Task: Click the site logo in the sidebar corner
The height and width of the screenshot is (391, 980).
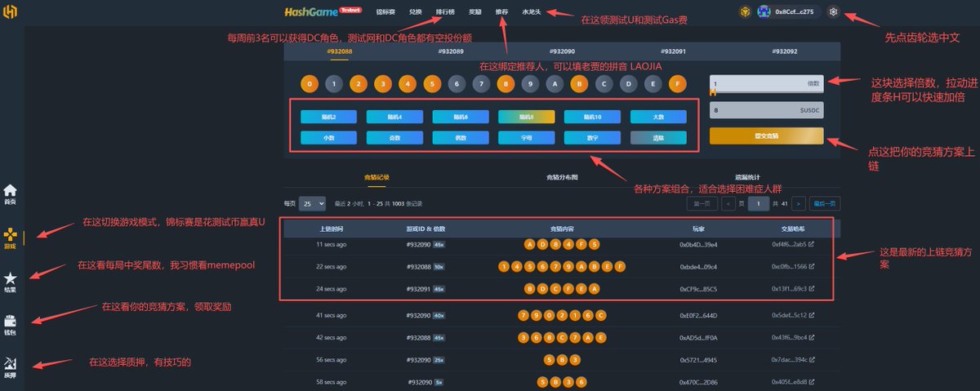Action: point(11,11)
